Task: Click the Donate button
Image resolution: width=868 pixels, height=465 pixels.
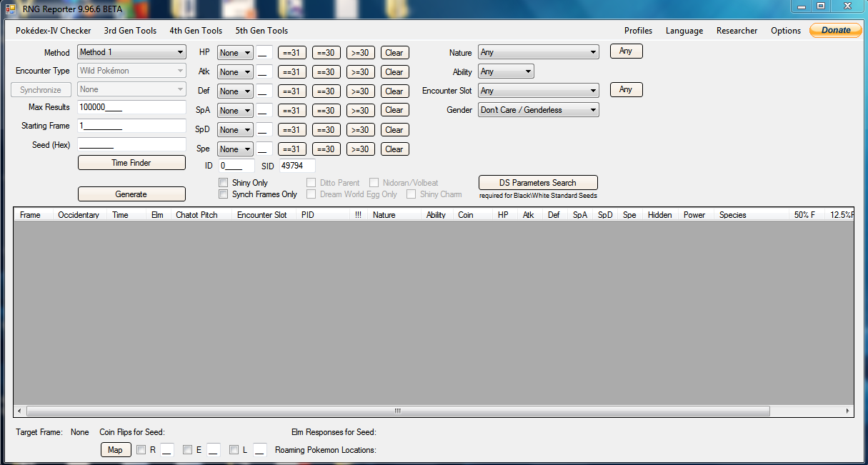Action: (834, 30)
